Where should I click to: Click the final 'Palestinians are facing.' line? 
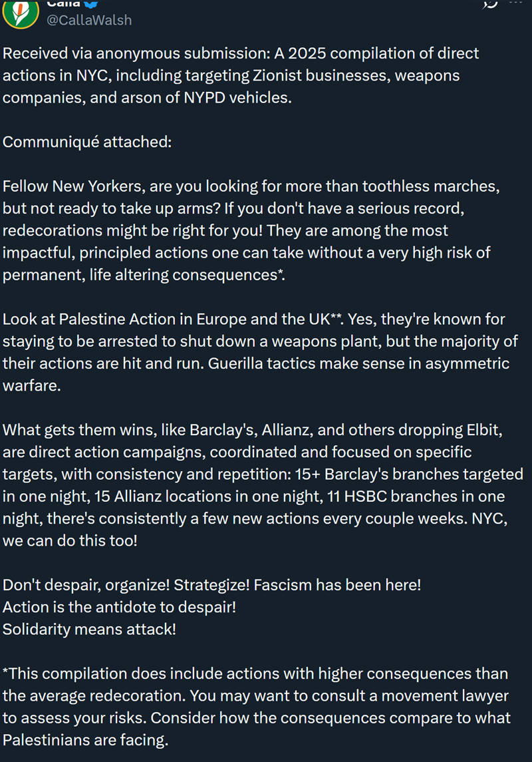click(85, 740)
